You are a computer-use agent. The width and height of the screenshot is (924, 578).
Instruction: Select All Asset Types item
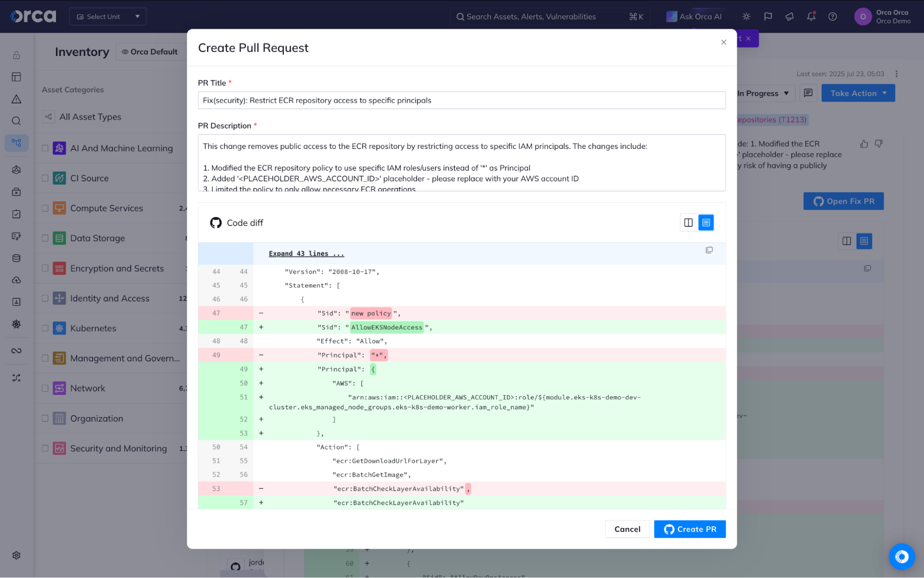(90, 117)
